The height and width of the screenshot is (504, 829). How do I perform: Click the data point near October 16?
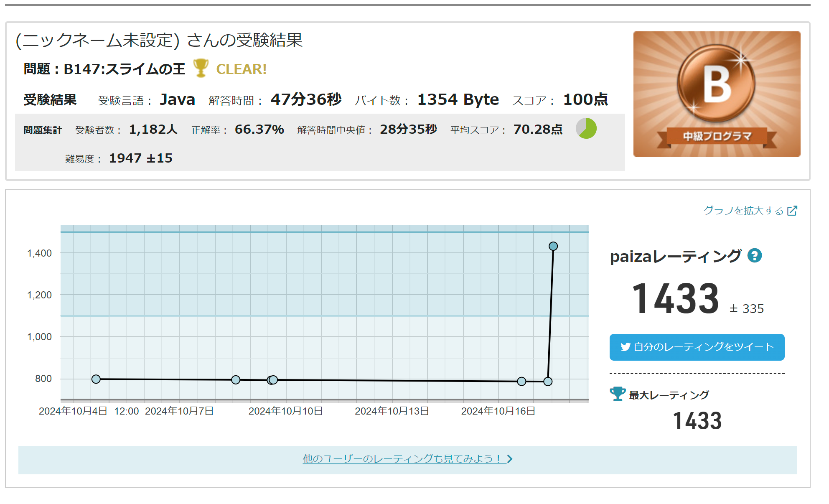click(x=521, y=381)
